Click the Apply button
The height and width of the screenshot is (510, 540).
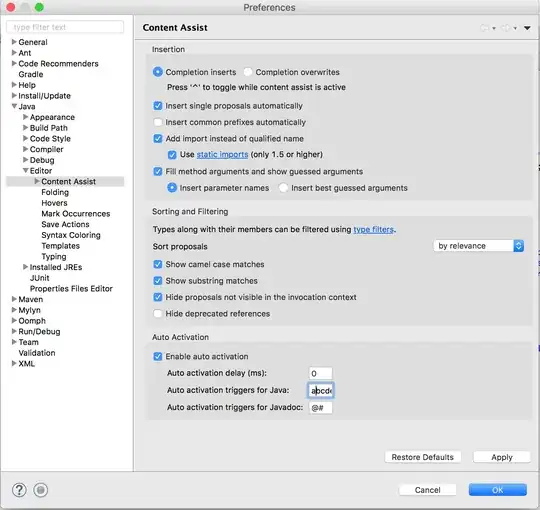[502, 457]
